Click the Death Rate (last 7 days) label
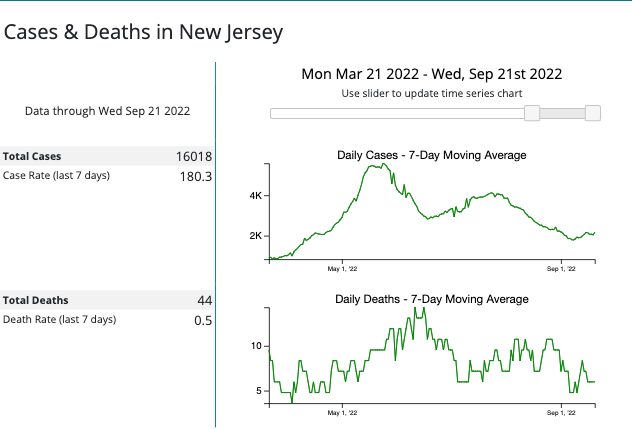The width and height of the screenshot is (632, 429). (x=60, y=320)
